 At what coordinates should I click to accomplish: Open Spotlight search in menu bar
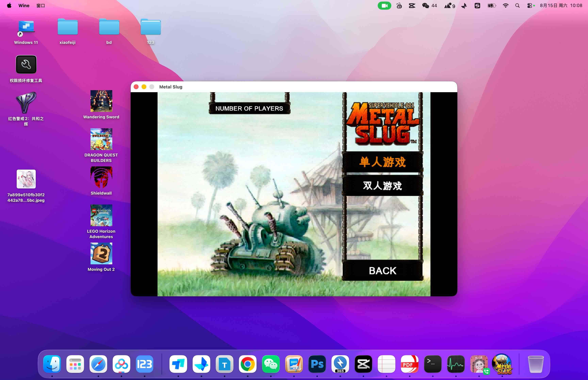[x=517, y=5]
